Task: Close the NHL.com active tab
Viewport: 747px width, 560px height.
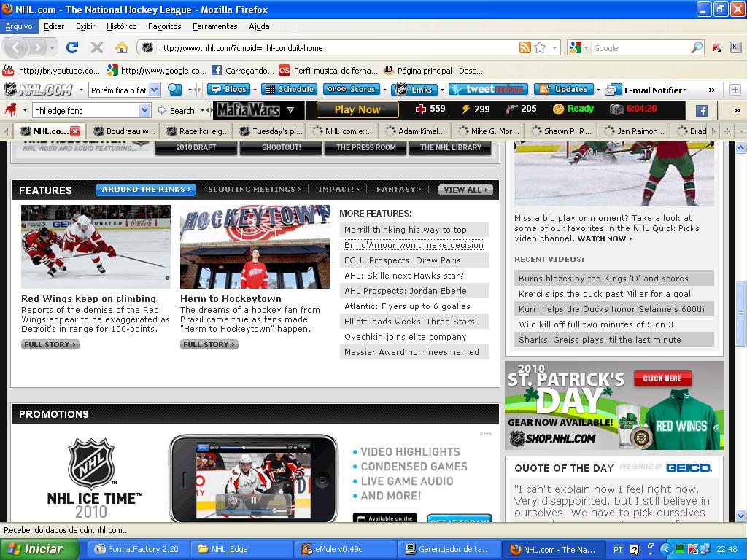Action: 75,131
